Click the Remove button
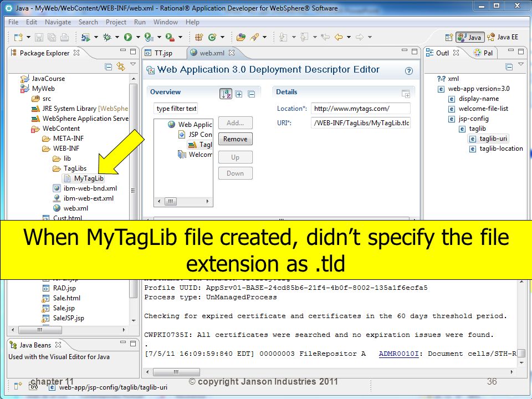 coord(235,139)
